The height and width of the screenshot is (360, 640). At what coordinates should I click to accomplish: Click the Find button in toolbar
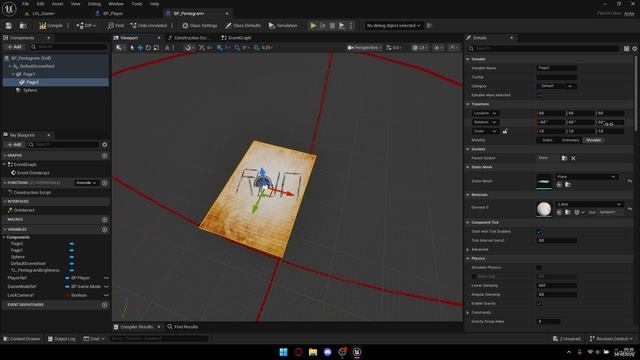click(x=116, y=26)
